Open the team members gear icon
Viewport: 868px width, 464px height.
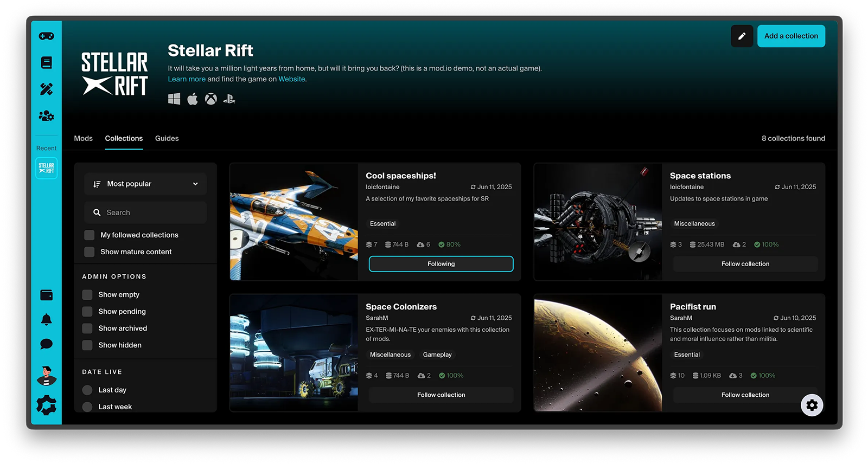(x=46, y=115)
